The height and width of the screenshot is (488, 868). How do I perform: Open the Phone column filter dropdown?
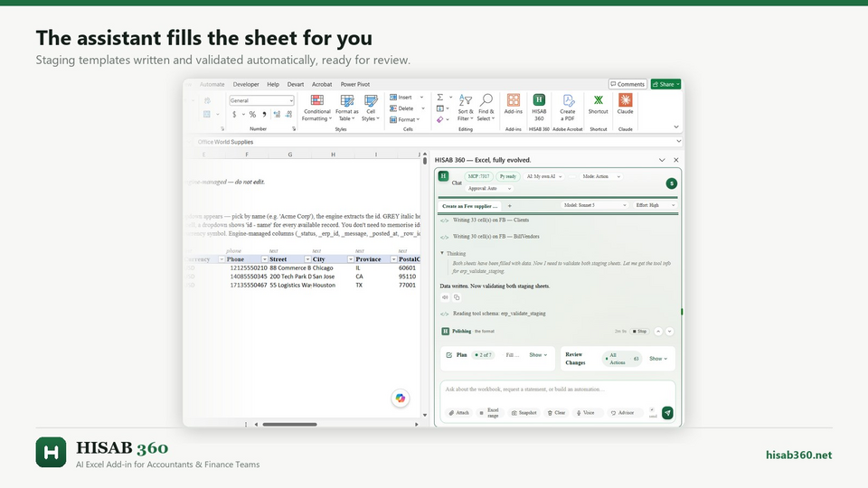(x=265, y=259)
